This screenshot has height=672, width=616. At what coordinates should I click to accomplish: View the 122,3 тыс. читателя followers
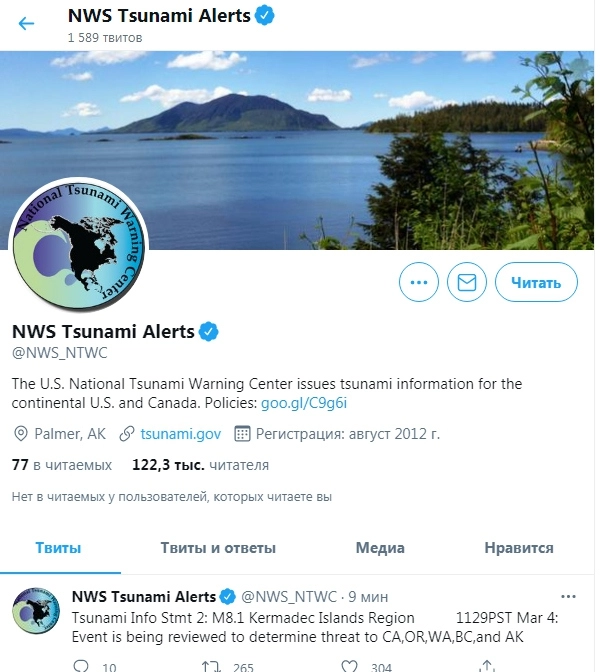200,465
